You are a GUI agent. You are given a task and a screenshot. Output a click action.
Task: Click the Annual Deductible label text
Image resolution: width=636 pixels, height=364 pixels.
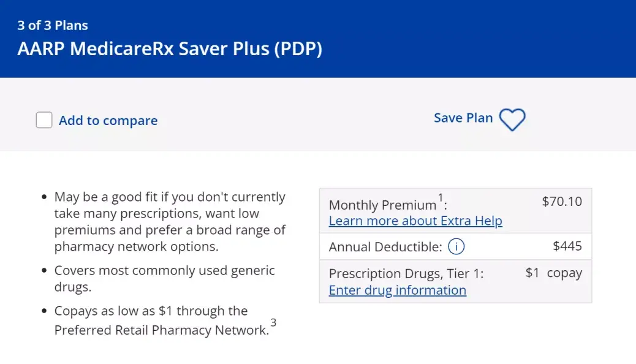click(x=385, y=247)
